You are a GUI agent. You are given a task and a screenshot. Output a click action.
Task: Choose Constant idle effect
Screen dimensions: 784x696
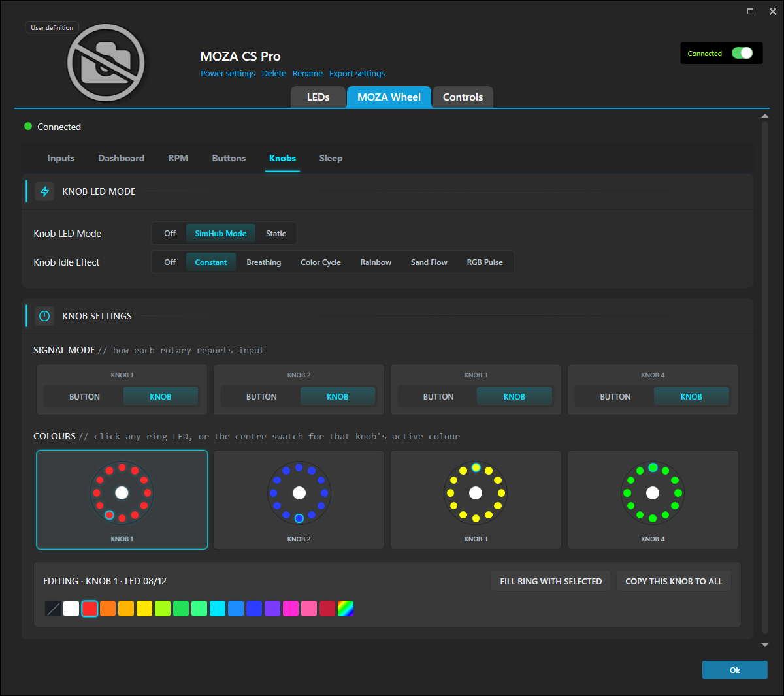[x=211, y=262]
